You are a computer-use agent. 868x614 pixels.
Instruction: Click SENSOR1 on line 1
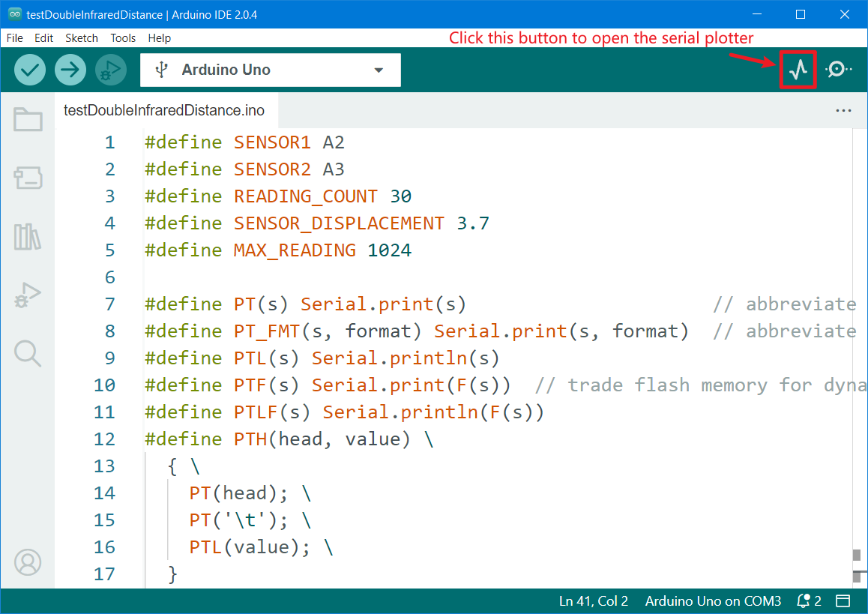tap(272, 142)
